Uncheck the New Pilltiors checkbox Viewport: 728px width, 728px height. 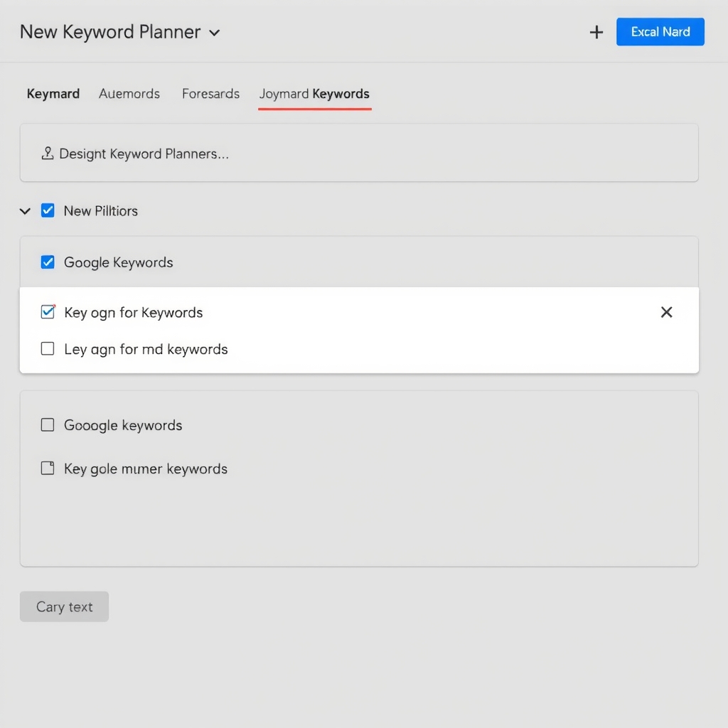click(48, 210)
